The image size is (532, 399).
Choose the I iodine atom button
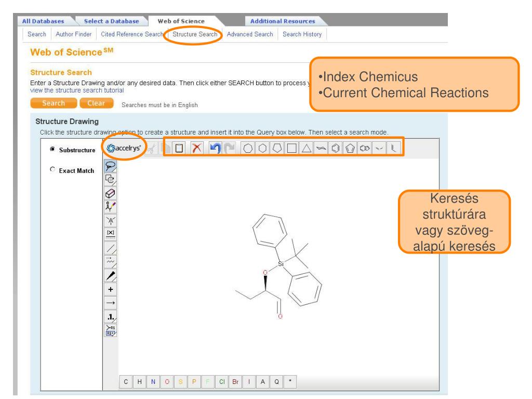[x=249, y=382]
